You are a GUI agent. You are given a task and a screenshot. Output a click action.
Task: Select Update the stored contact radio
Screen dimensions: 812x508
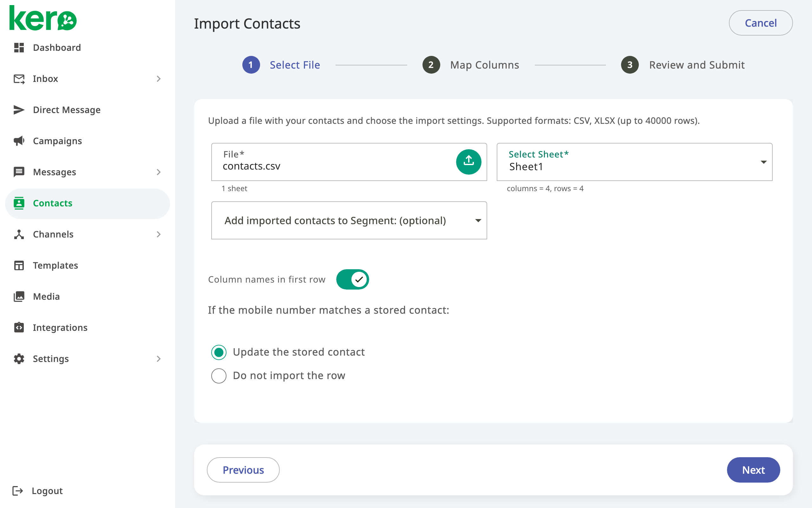(x=219, y=352)
